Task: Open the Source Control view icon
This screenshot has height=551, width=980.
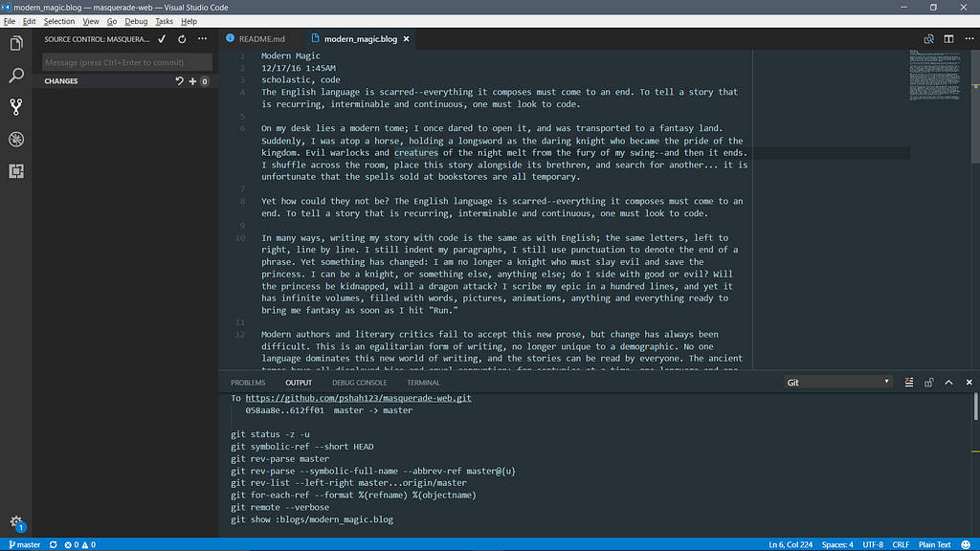Action: click(x=16, y=107)
